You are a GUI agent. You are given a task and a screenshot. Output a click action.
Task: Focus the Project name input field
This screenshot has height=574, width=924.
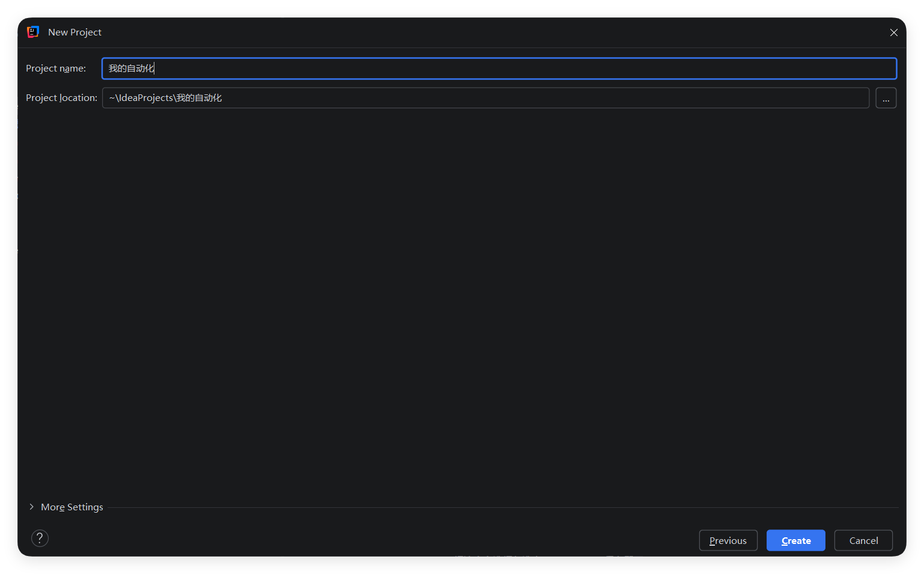499,69
